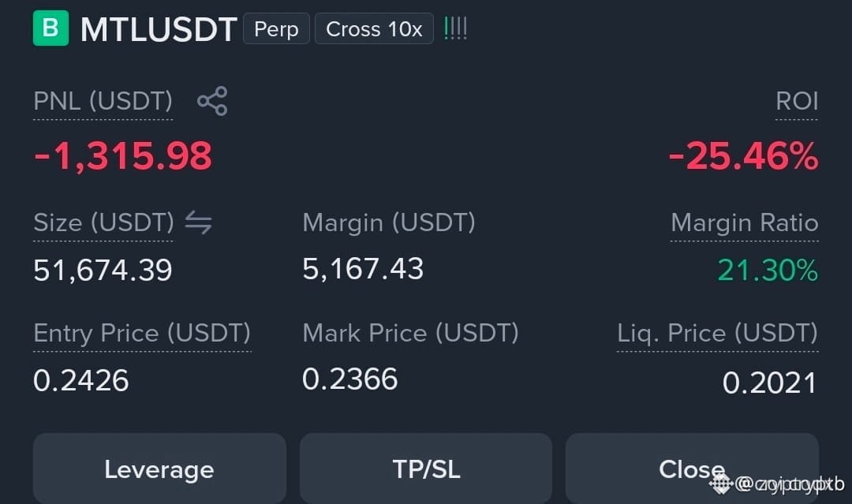
Task: Tap the ADL indicator bars icon
Action: click(455, 28)
